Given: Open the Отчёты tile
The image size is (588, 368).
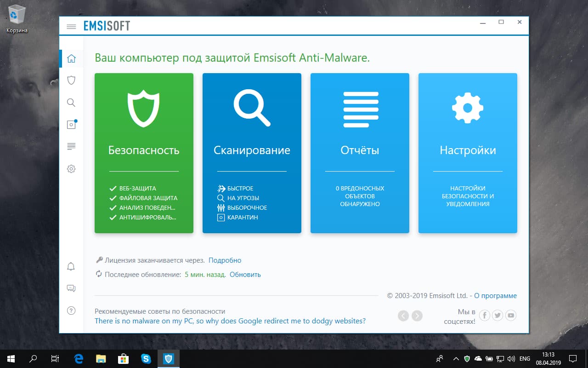Looking at the screenshot, I should click(360, 153).
